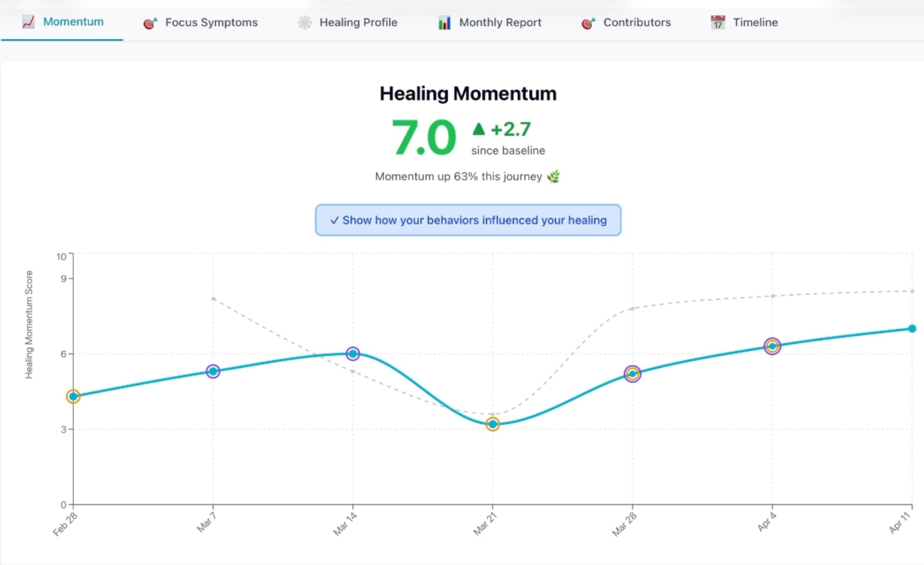This screenshot has height=565, width=924.
Task: Click the Timeline calendar icon
Action: click(717, 22)
